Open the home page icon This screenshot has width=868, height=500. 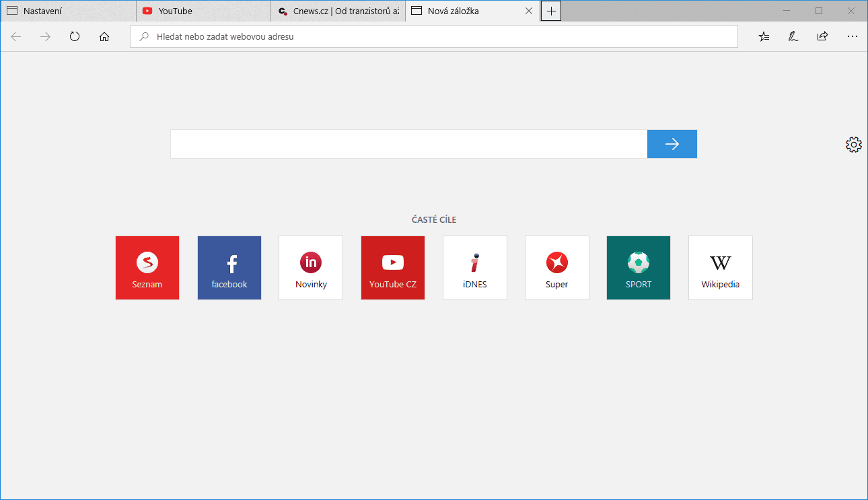(104, 36)
